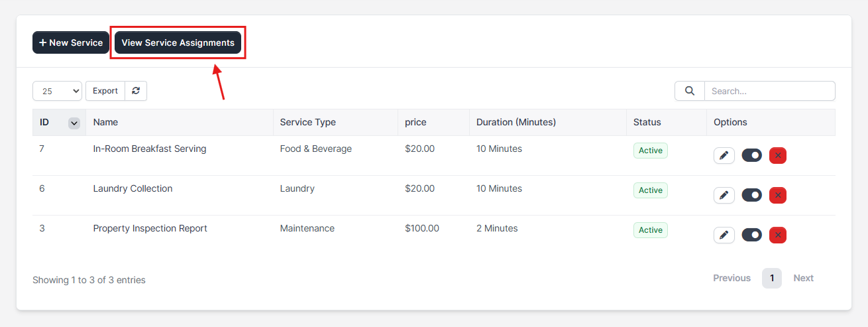Delete the In-Room Breakfast Serving service
This screenshot has height=327, width=868.
(x=777, y=156)
